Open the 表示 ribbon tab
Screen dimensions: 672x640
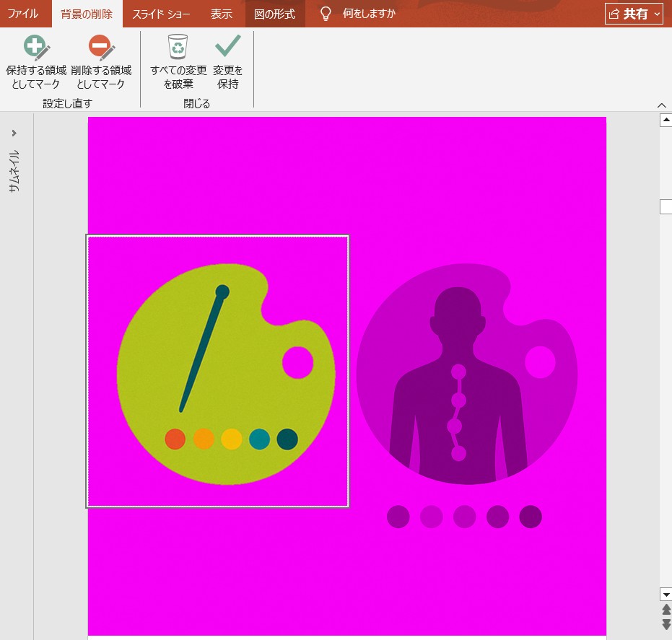[221, 14]
